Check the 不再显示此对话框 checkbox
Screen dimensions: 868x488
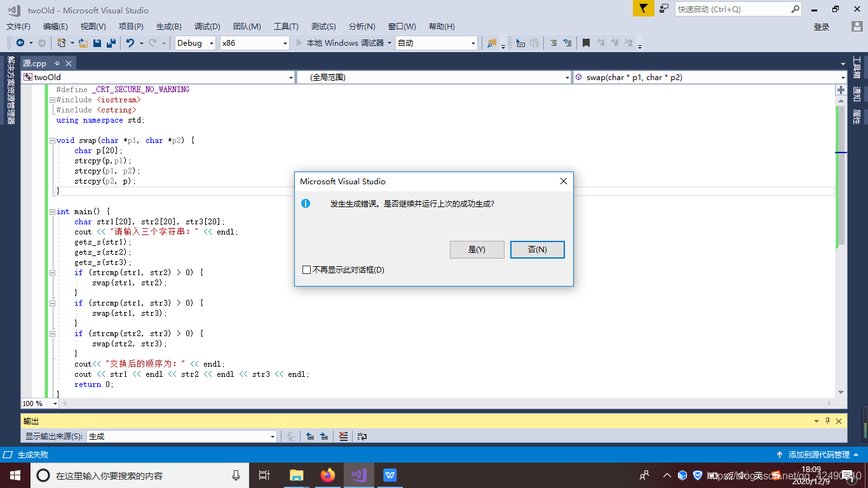coord(307,269)
